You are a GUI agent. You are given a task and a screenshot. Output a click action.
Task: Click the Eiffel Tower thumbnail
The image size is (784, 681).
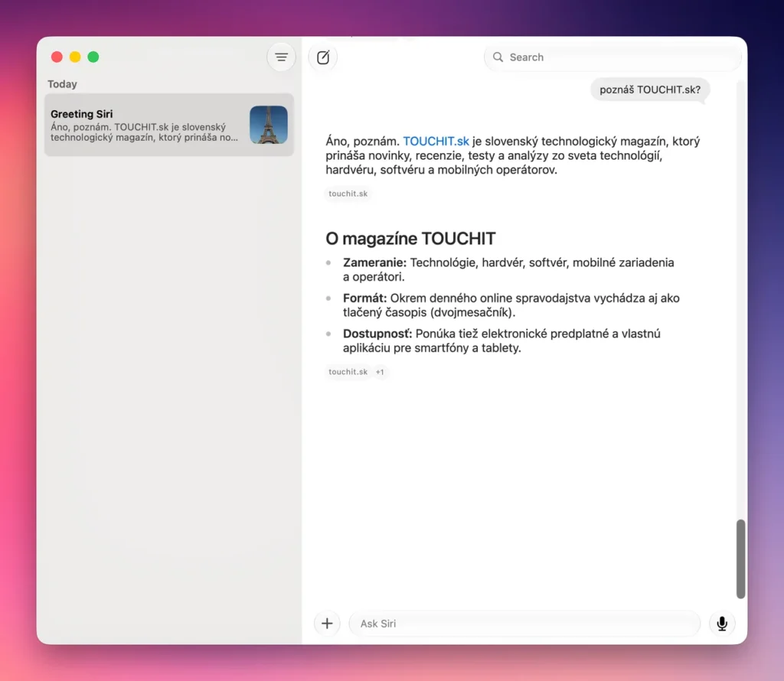pos(269,125)
